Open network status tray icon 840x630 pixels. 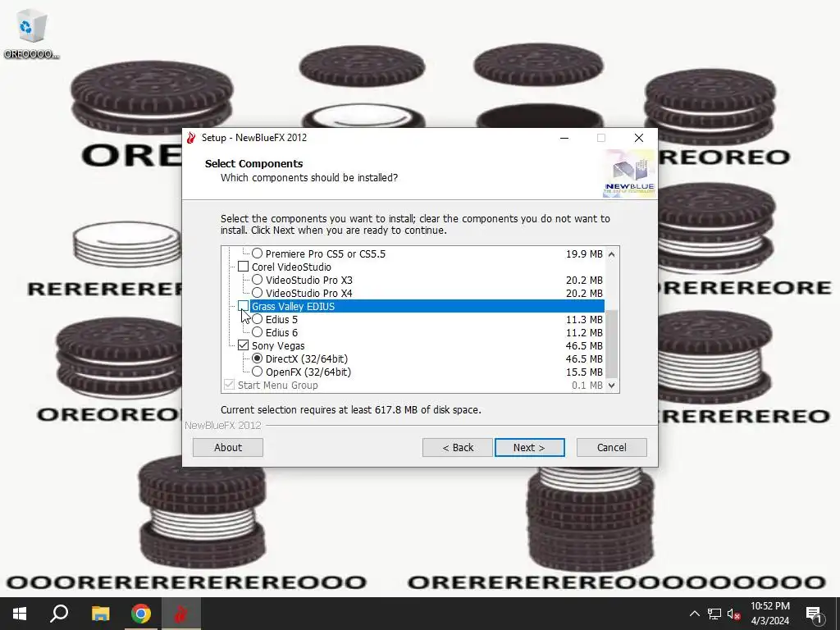click(x=714, y=614)
